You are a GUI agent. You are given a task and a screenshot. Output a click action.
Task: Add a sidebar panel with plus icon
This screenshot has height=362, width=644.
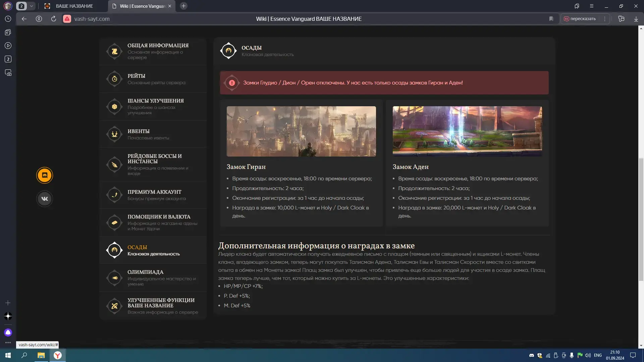[8, 303]
